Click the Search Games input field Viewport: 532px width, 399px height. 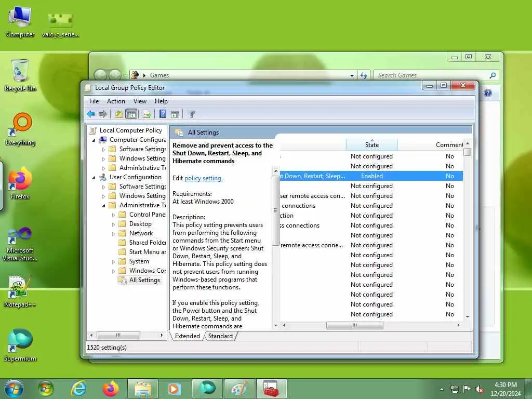[x=433, y=75]
